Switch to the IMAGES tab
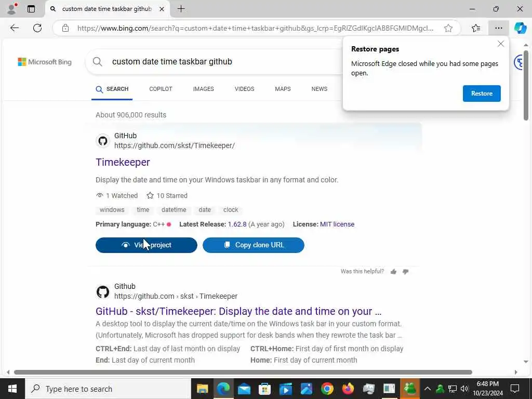Screen dimensions: 532x399 click(x=203, y=89)
